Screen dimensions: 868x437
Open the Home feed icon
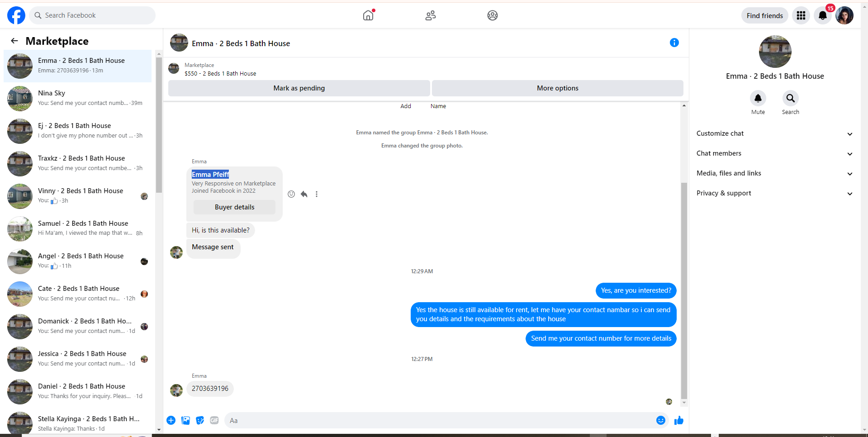[369, 15]
